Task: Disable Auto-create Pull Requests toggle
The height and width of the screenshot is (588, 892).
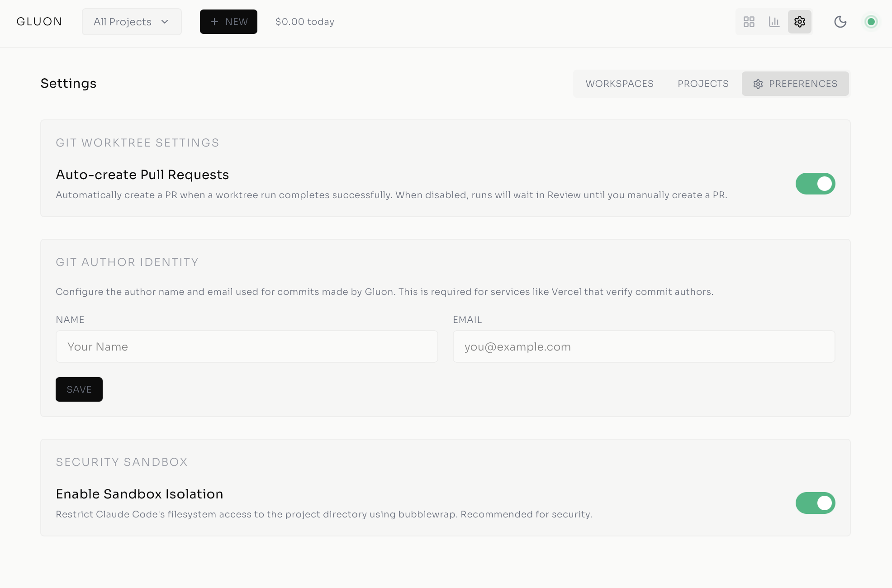Action: click(816, 184)
